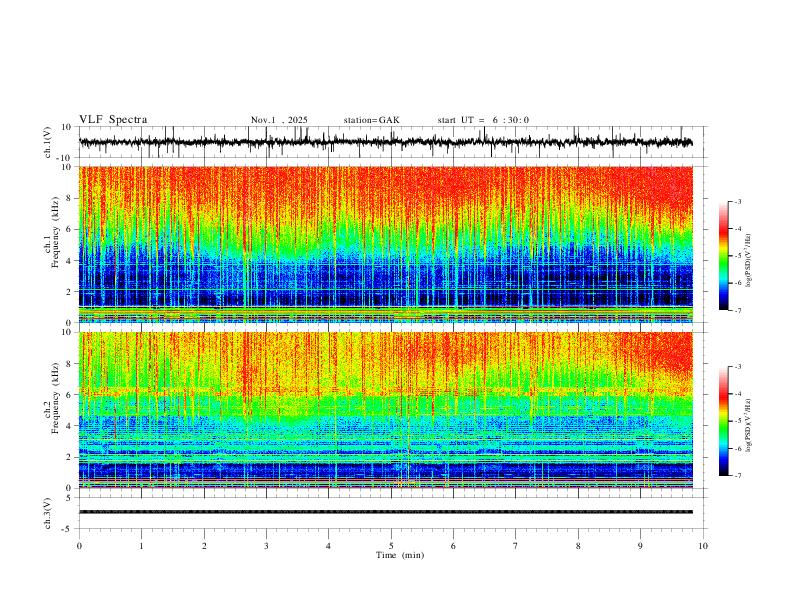Click time axis tick label "10"
792x612 pixels.
(x=703, y=546)
